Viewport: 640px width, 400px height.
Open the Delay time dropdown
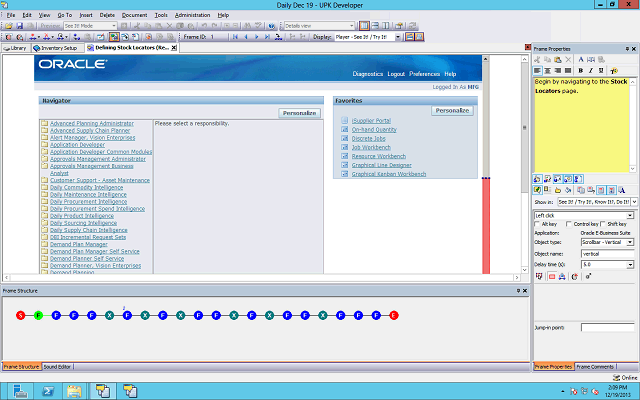point(630,265)
